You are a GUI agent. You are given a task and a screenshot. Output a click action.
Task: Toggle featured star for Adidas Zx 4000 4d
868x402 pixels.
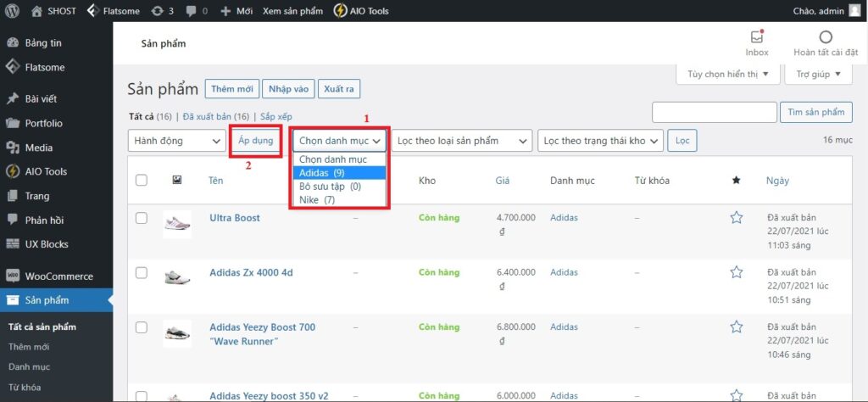click(x=736, y=272)
